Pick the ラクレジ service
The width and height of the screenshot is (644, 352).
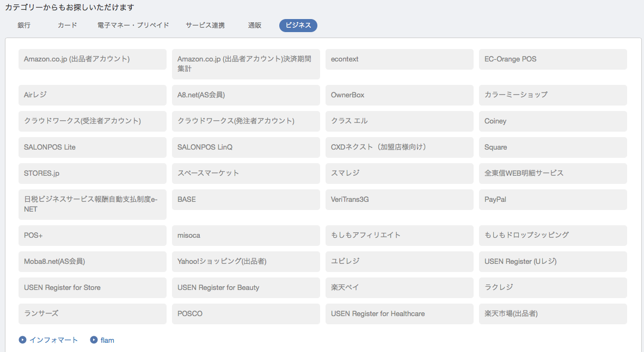click(553, 288)
